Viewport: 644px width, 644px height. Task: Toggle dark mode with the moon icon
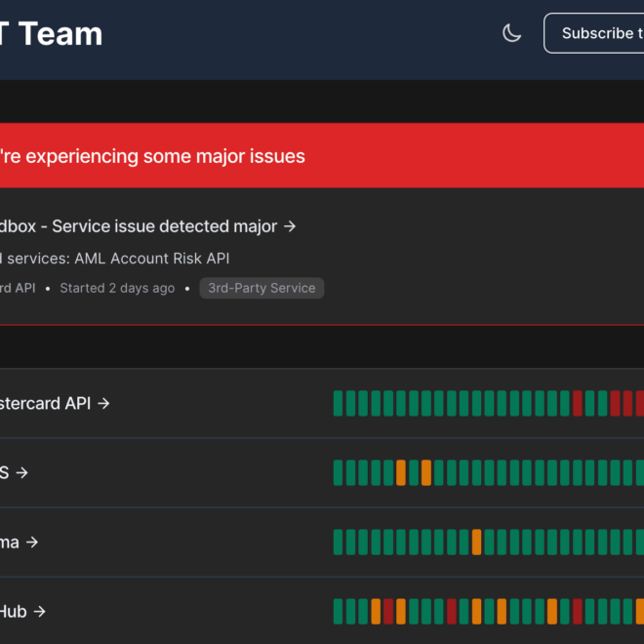511,33
